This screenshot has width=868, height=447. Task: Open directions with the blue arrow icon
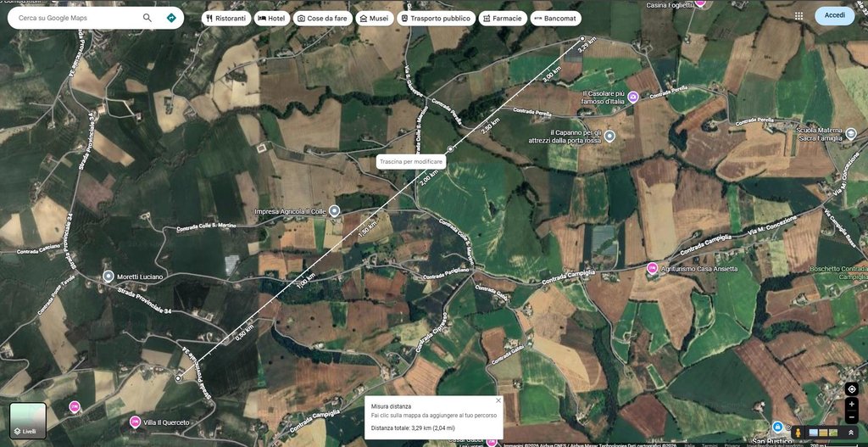(x=171, y=18)
